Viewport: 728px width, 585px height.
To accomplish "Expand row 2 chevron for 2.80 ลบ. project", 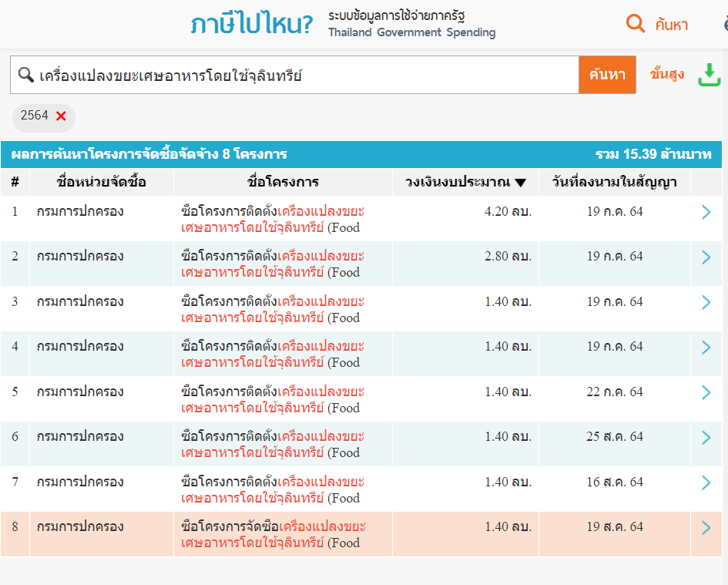I will [x=706, y=257].
